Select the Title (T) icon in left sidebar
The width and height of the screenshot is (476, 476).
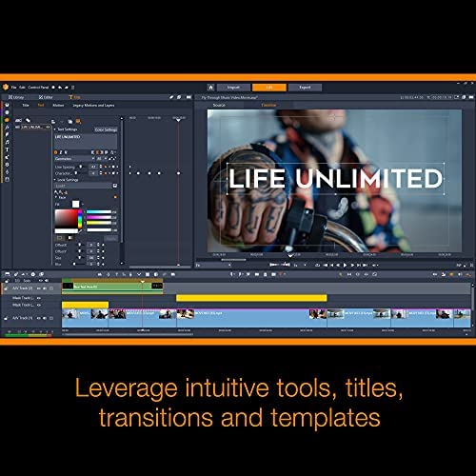tap(7, 149)
